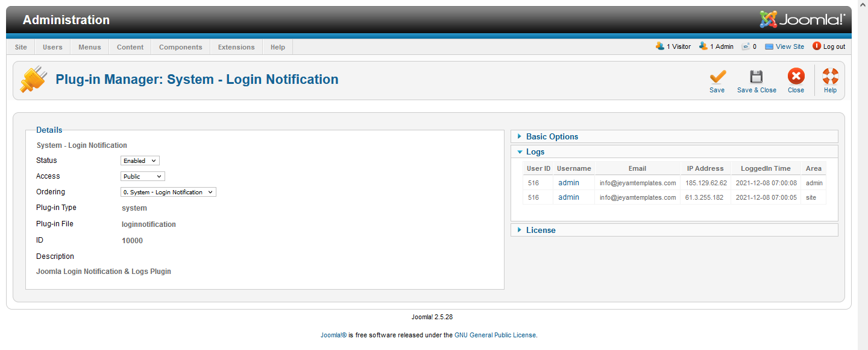Click the LoggedIn Time column header
The width and height of the screenshot is (868, 350).
pyautogui.click(x=766, y=168)
